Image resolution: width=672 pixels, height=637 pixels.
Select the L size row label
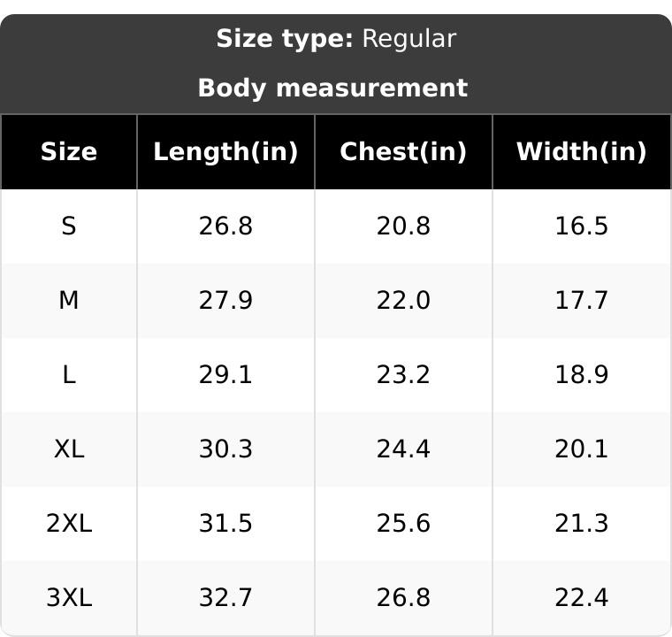pos(69,374)
